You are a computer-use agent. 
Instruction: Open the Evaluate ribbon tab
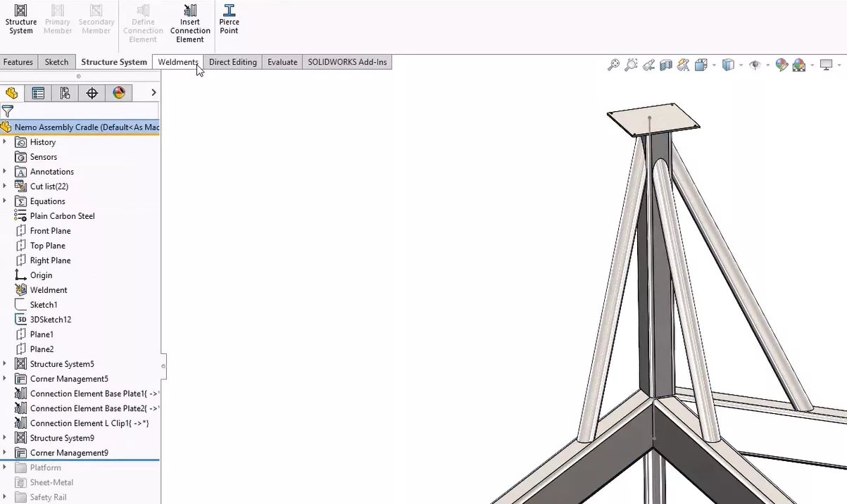(x=282, y=62)
